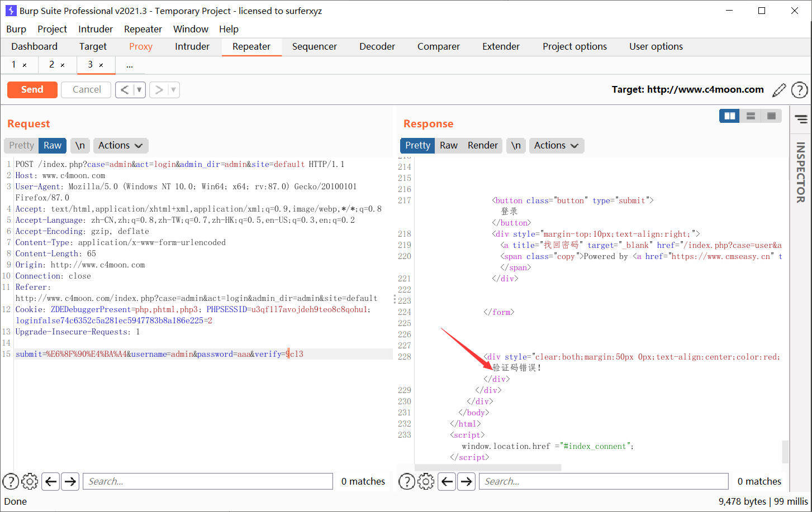812x512 pixels.
Task: Go to previous match in request
Action: pyautogui.click(x=51, y=481)
